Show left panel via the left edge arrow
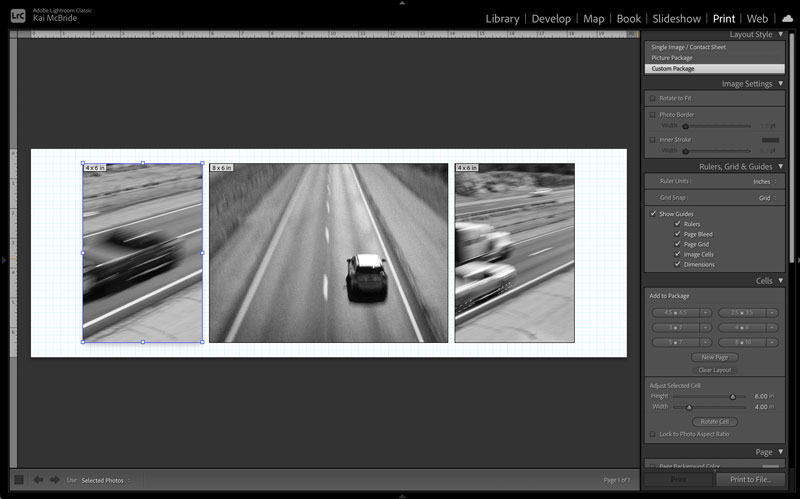This screenshot has height=499, width=800. coord(4,260)
